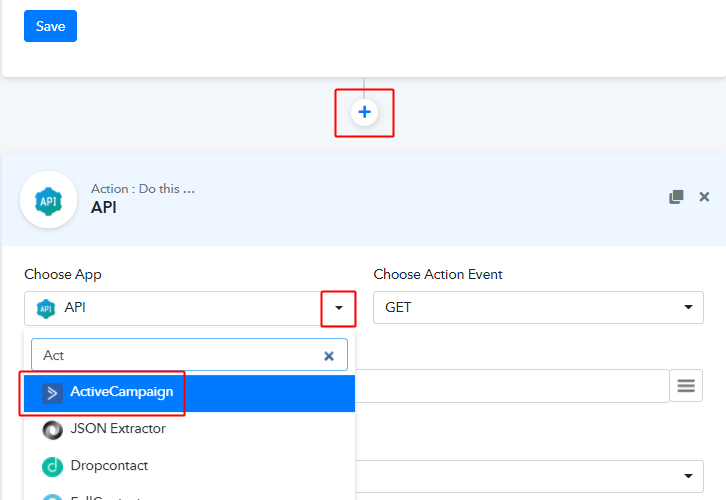Click the API heading title text
This screenshot has width=726, height=500.
103,207
